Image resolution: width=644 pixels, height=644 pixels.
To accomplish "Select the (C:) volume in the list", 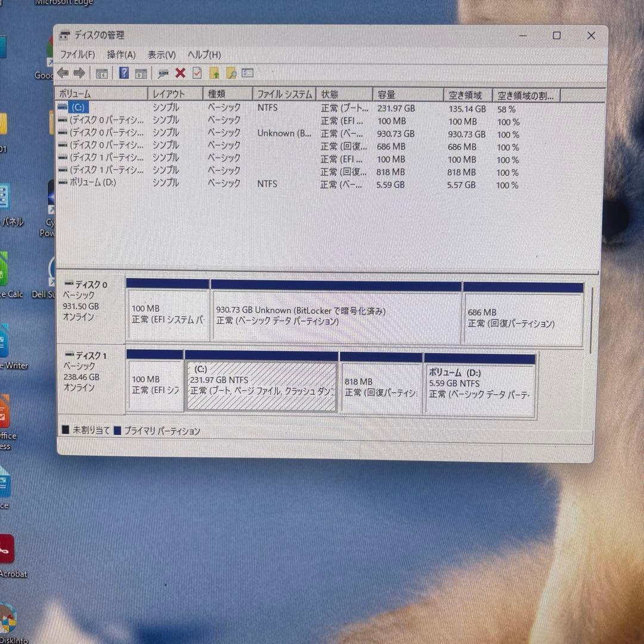I will click(78, 108).
